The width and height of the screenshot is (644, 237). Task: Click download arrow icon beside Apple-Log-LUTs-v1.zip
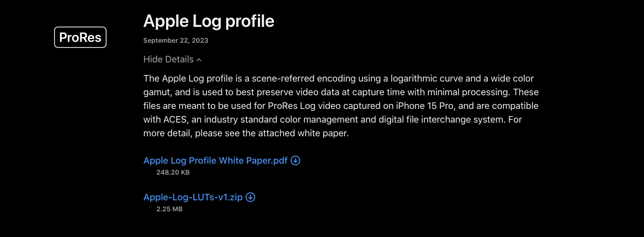click(250, 197)
